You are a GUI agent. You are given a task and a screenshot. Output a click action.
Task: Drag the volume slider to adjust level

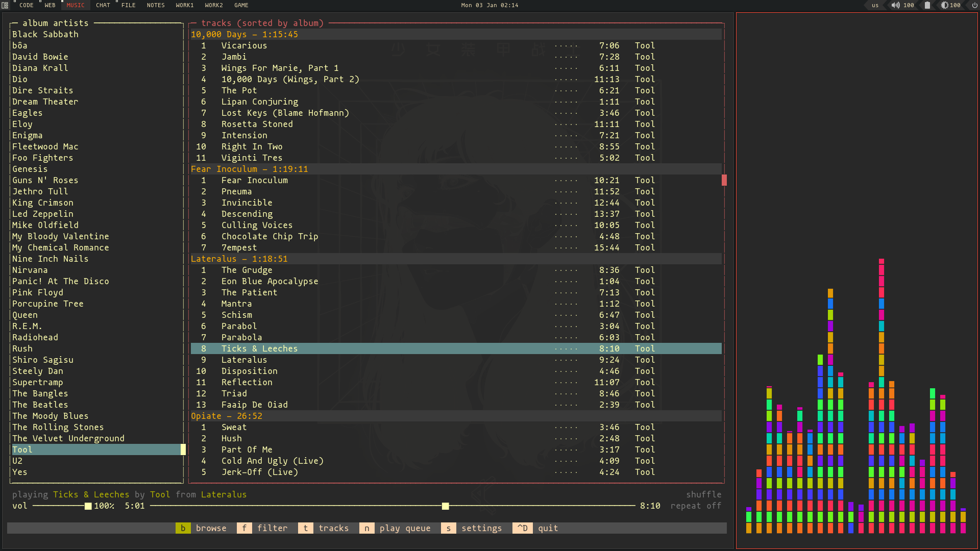(87, 506)
